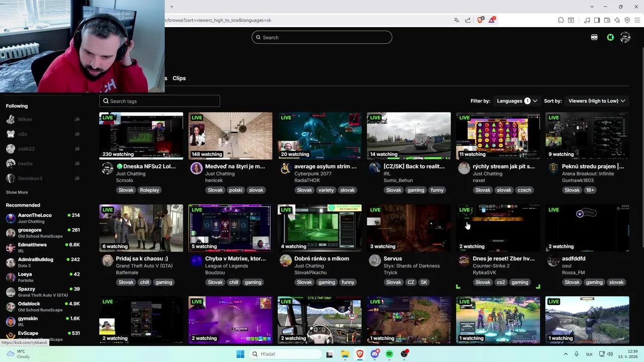Click the czech tag under naxet
Screen dimensions: 644x362
[524, 190]
